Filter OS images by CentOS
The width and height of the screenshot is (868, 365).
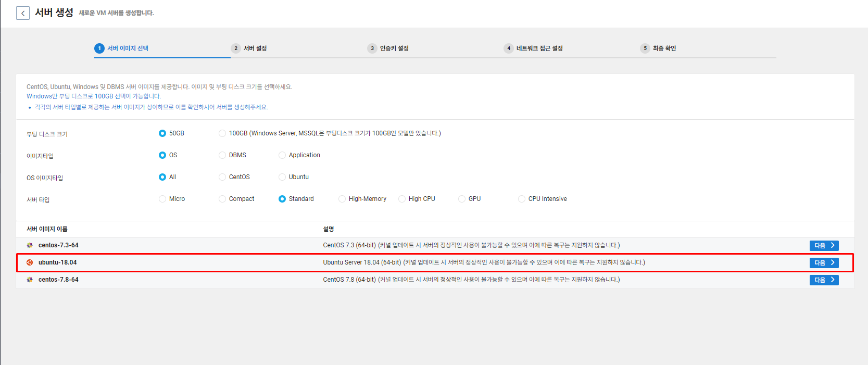tap(222, 177)
